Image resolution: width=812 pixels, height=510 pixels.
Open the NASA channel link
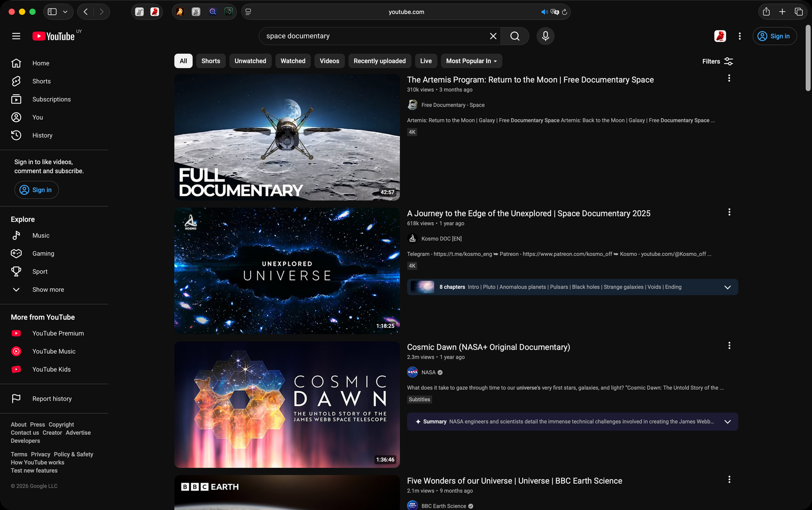coord(428,372)
